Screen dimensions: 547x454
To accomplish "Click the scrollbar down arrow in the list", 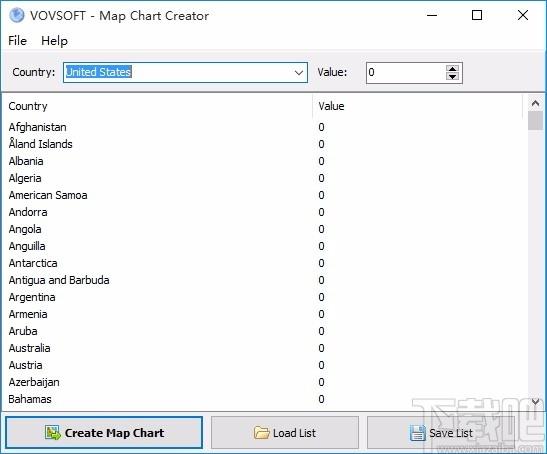I will (x=535, y=402).
